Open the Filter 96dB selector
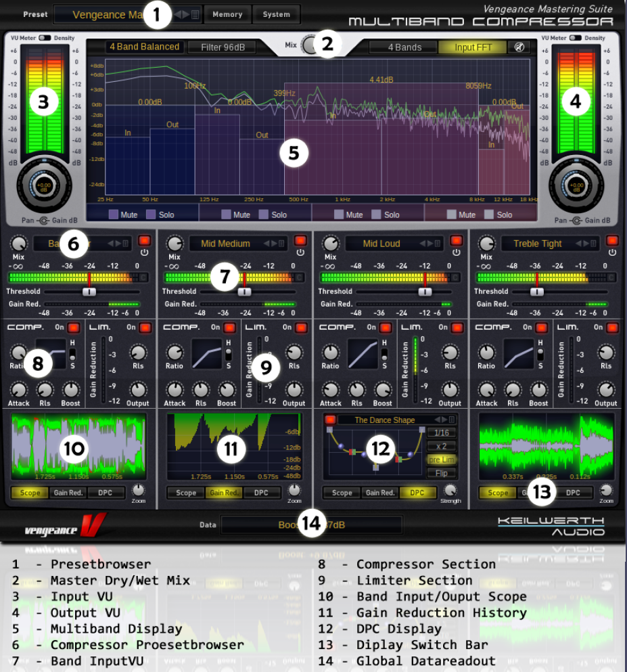 [221, 47]
